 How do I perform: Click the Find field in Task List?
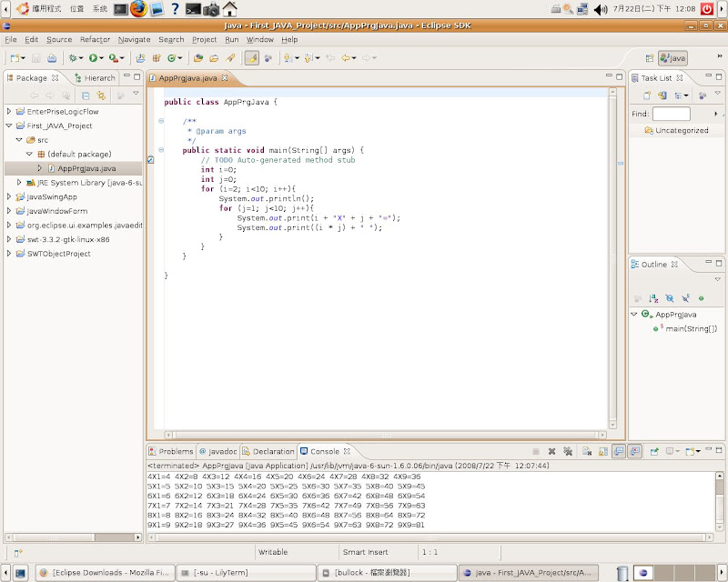pyautogui.click(x=671, y=114)
